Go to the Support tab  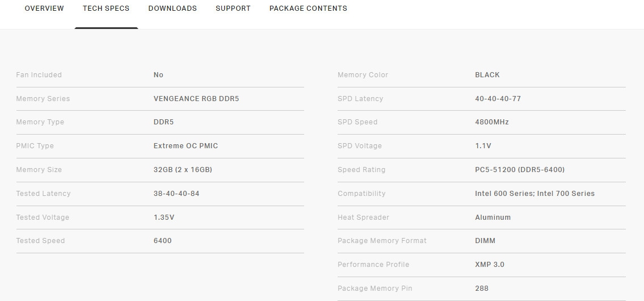point(233,9)
